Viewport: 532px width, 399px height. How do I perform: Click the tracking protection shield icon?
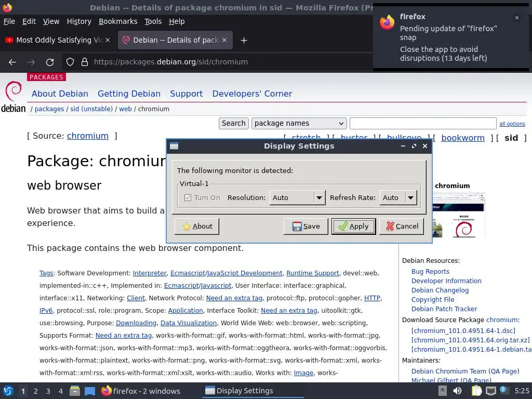click(x=70, y=62)
